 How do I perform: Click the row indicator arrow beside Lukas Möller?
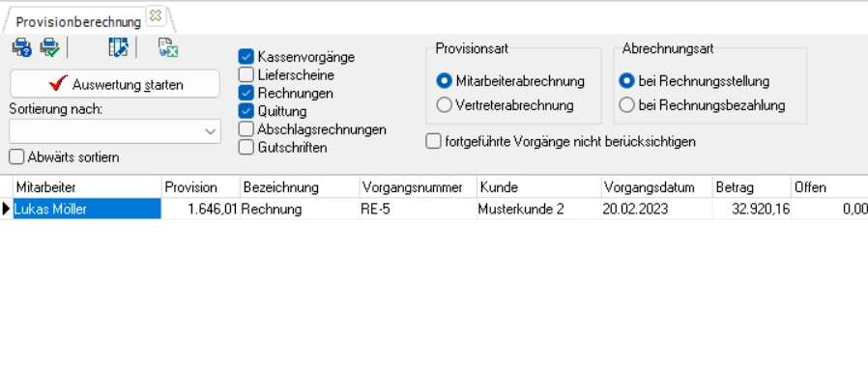tap(6, 210)
